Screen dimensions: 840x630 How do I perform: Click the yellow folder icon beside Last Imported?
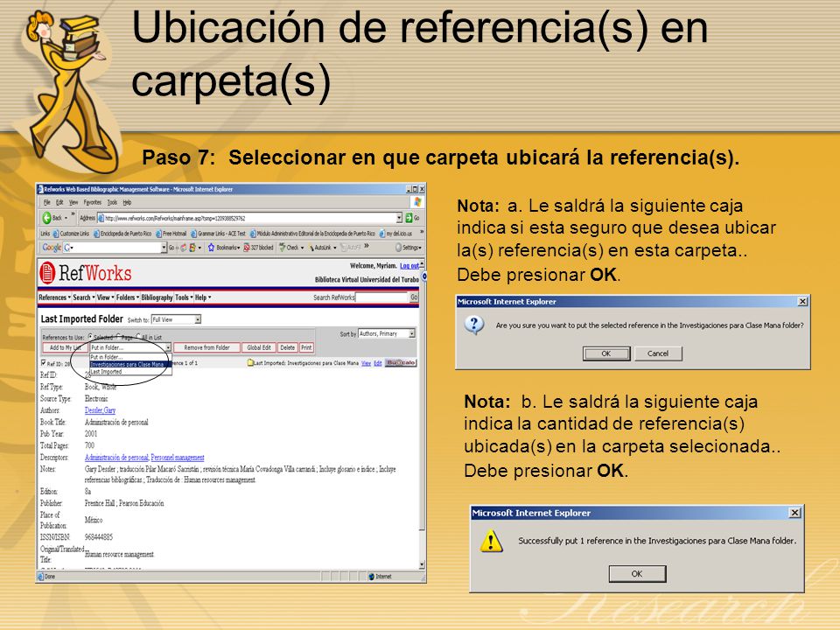[250, 363]
